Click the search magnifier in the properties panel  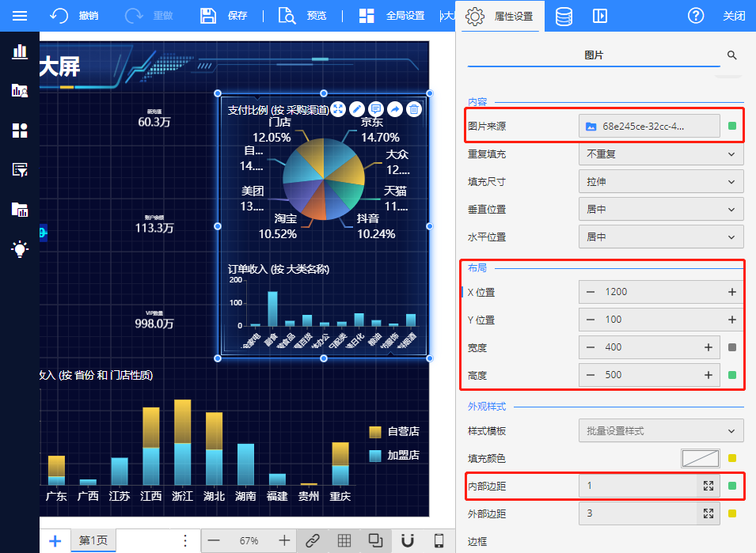point(731,55)
